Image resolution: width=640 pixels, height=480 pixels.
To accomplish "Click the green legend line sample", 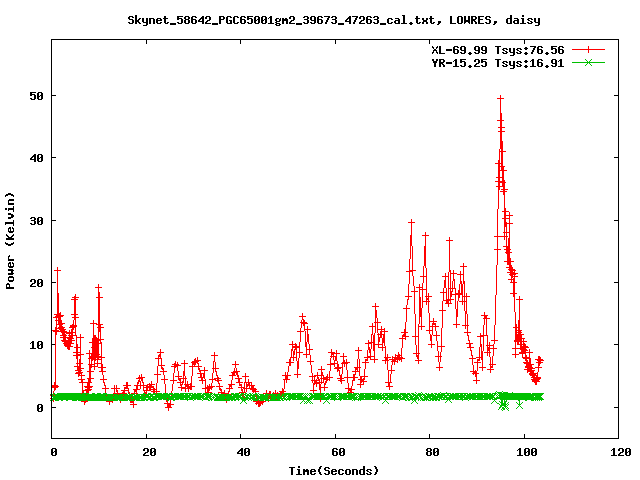I will coord(588,62).
